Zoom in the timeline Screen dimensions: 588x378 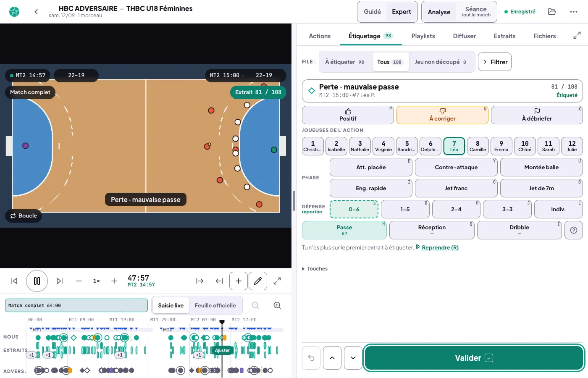point(277,305)
